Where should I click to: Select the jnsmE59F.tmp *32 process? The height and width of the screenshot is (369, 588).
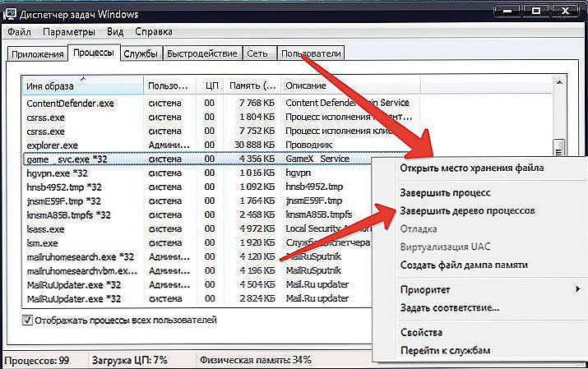[x=197, y=201]
